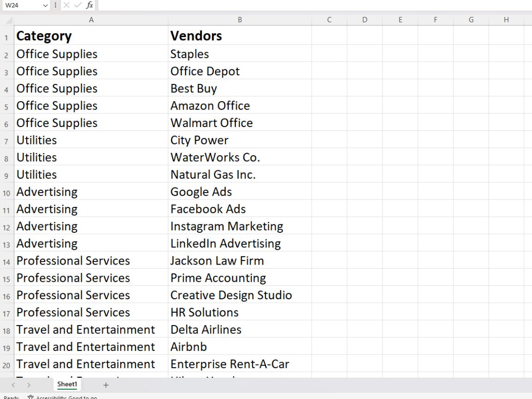The height and width of the screenshot is (399, 532).
Task: Select the HR Solutions cell
Action: [x=240, y=312]
